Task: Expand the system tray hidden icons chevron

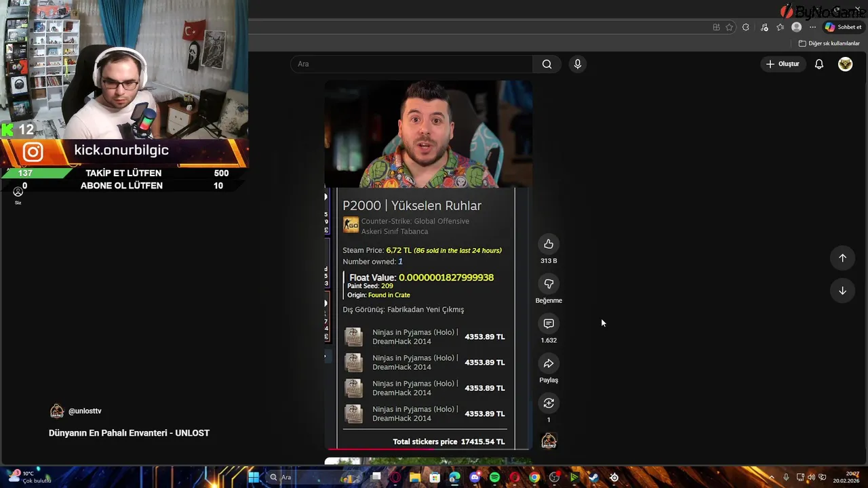Action: (771, 477)
